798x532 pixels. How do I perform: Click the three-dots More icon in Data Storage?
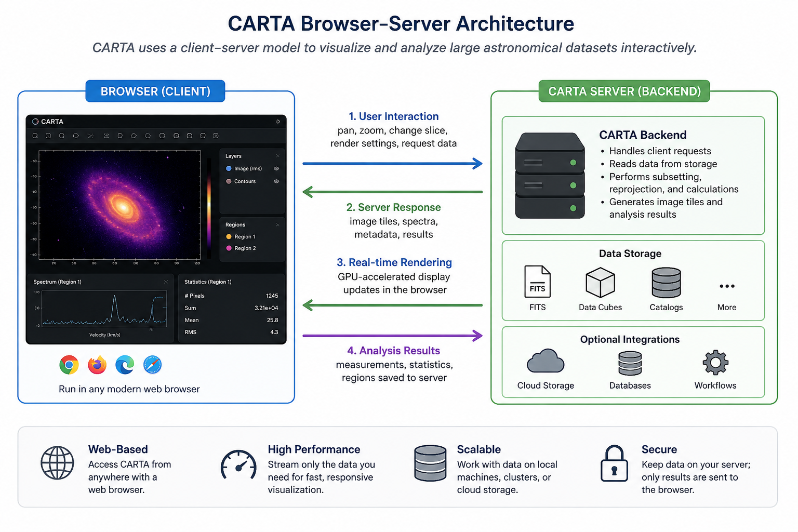coord(727,286)
